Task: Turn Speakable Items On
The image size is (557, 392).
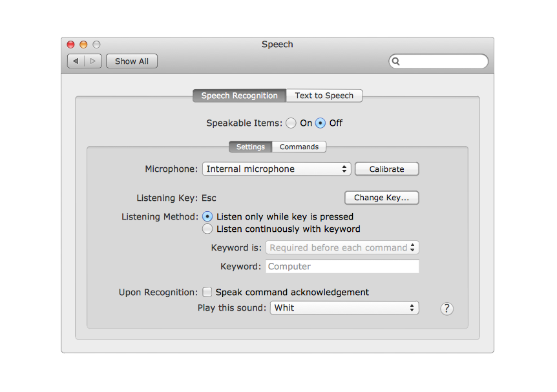Action: pos(291,123)
